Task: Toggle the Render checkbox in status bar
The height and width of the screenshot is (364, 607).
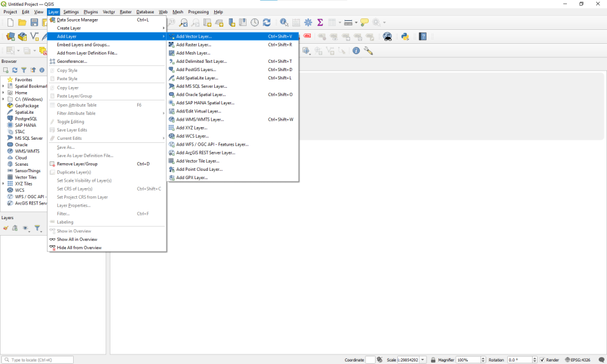Action: (542, 360)
